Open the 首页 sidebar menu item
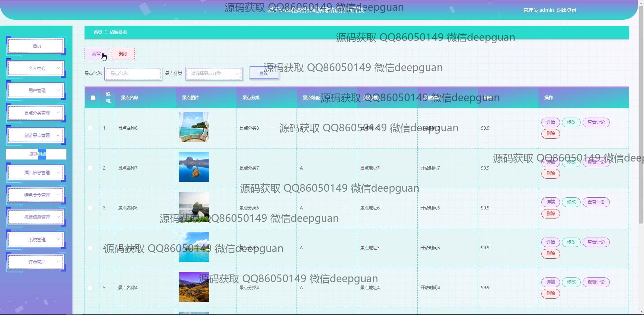 tap(36, 46)
